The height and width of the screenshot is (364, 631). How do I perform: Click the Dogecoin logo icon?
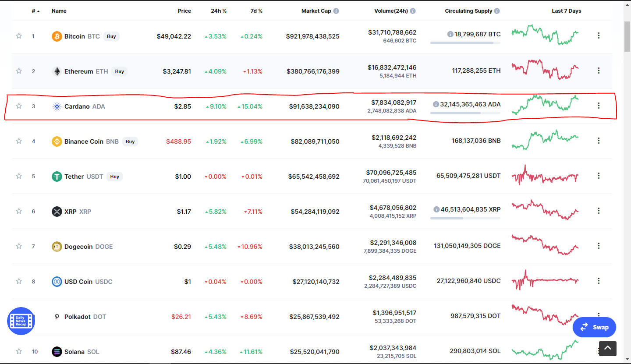click(57, 247)
